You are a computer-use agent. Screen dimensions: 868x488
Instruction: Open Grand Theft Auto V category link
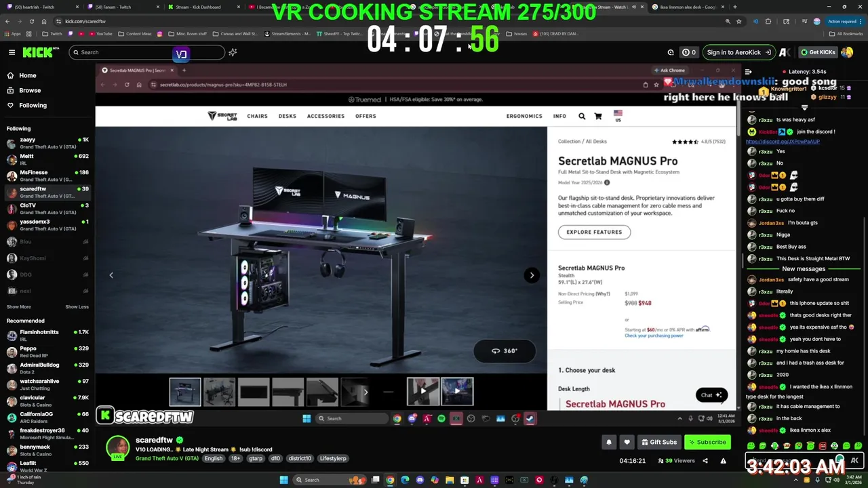click(x=167, y=458)
